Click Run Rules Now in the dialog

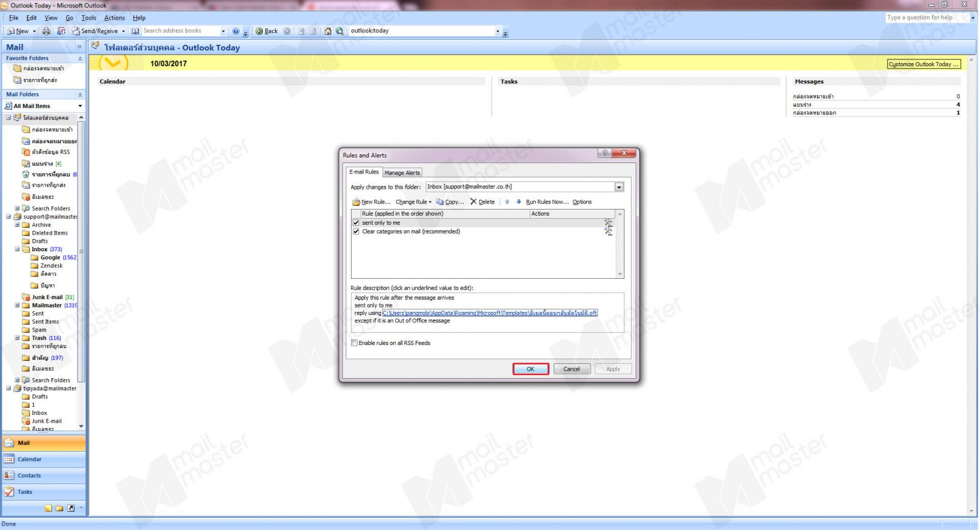pos(547,202)
